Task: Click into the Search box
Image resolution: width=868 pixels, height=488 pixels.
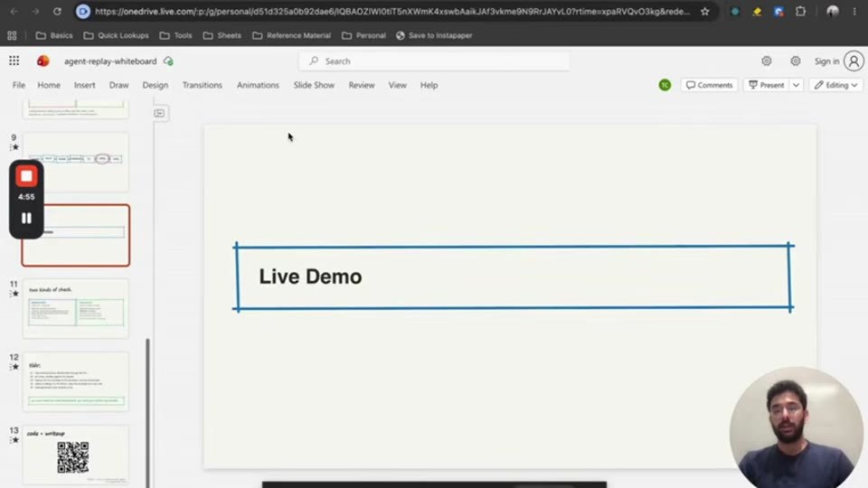Action: tap(434, 61)
